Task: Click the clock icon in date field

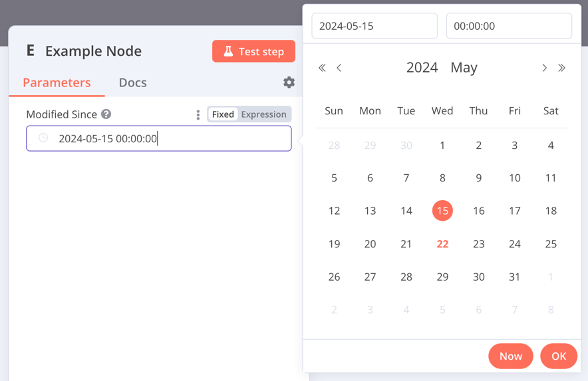Action: (x=43, y=138)
